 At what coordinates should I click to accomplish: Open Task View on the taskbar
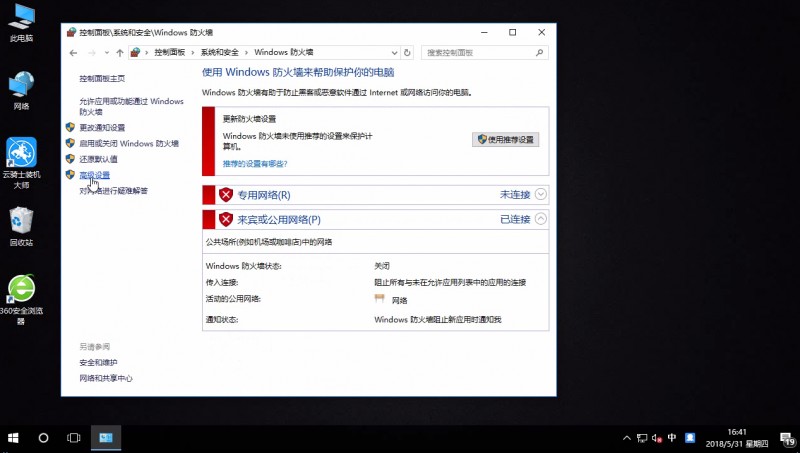[73, 438]
